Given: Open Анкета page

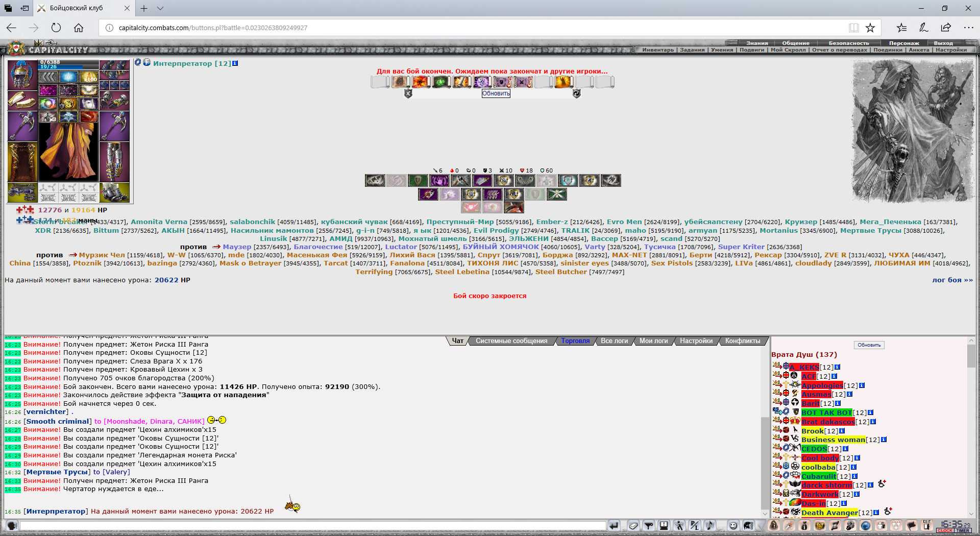Looking at the screenshot, I should [919, 50].
